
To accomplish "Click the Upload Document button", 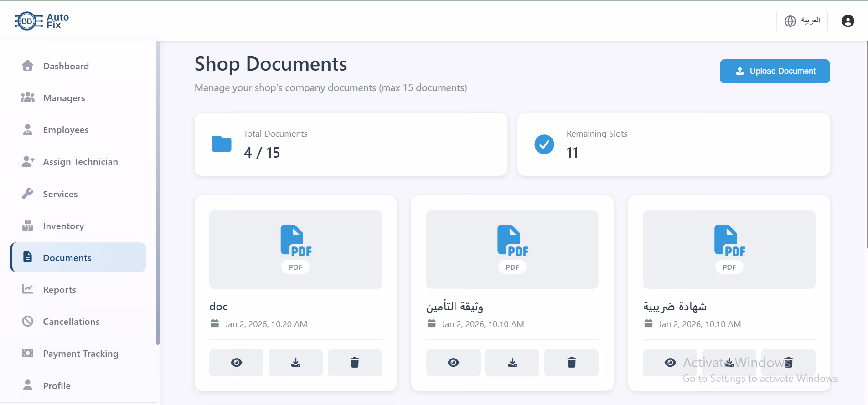I will point(775,71).
